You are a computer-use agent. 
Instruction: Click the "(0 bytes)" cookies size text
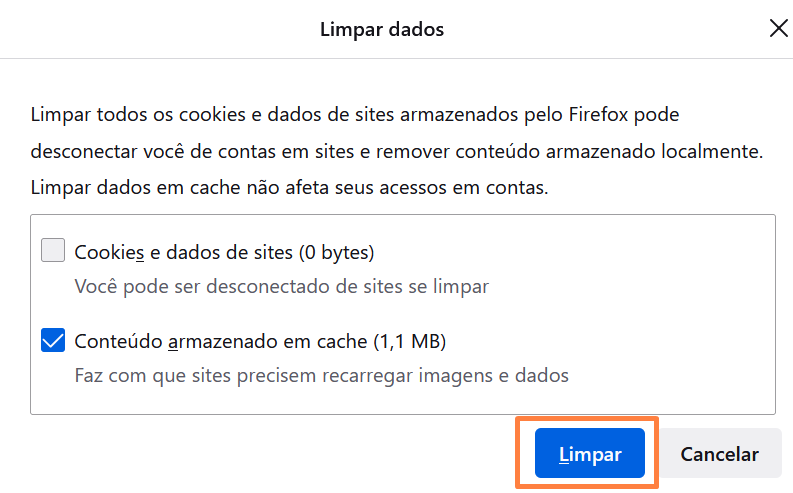[336, 252]
